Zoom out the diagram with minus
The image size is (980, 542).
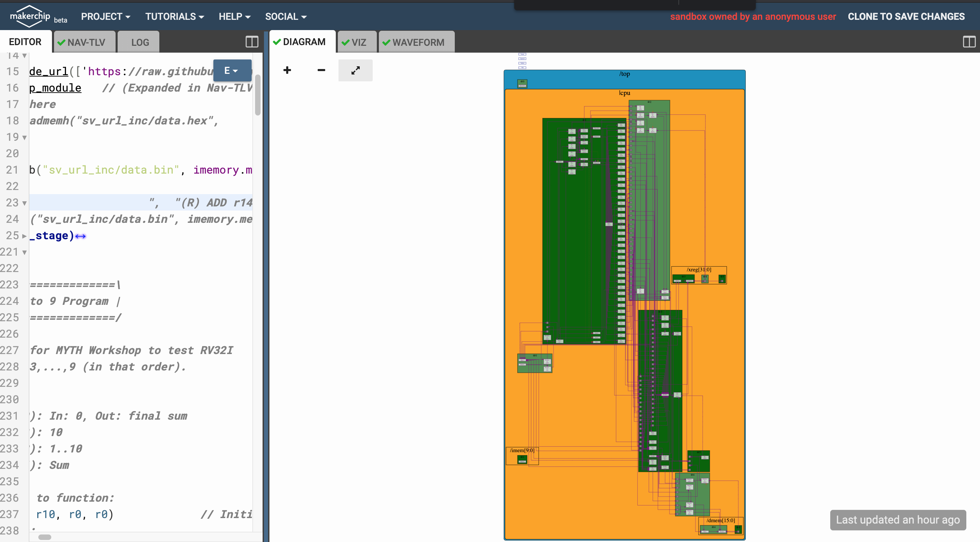click(321, 70)
